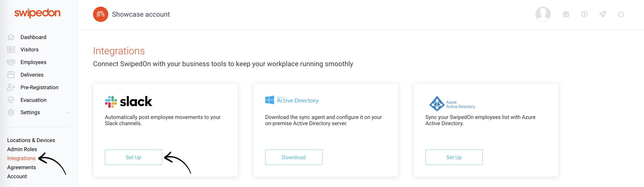The width and height of the screenshot is (644, 187).
Task: Open Account page
Action: [17, 176]
